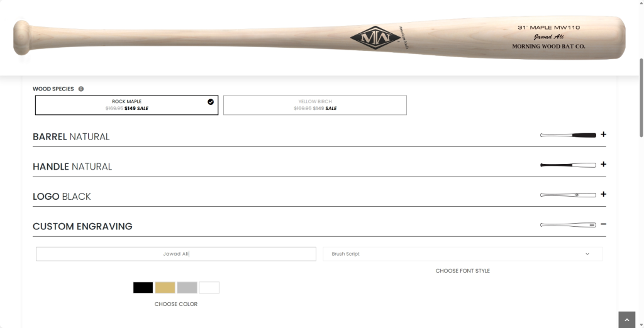
Task: Select Yellow Birch wood species
Action: [315, 105]
